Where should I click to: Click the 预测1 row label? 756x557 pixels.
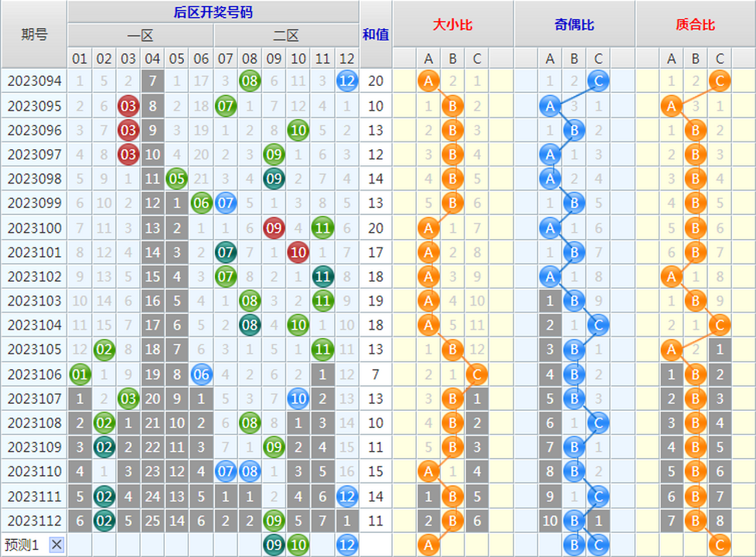point(21,545)
